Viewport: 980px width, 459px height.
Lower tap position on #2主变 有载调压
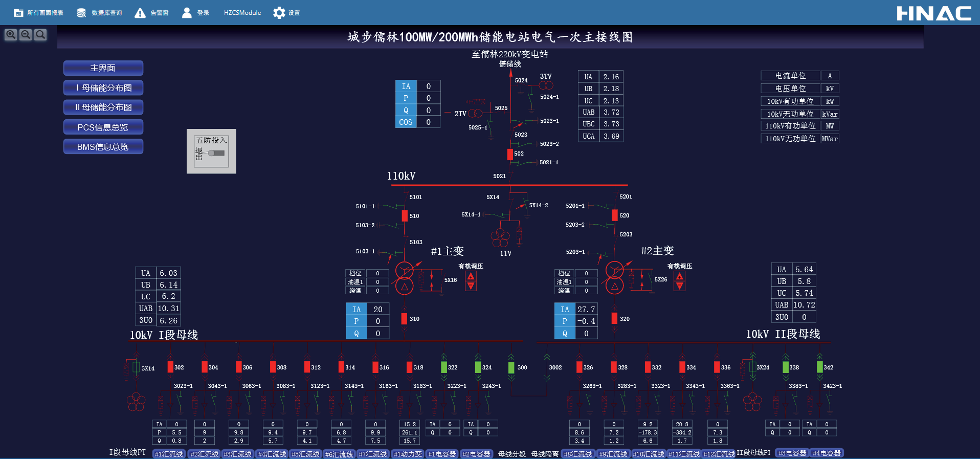click(679, 286)
